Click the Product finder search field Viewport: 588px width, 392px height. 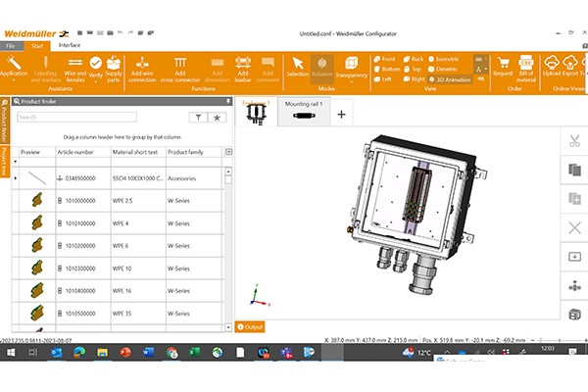(x=76, y=117)
